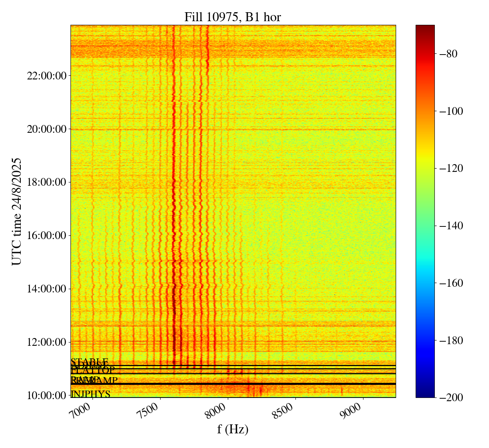Viewport: 489px width, 448px height.
Task: Click the INJPHYS beam mode annotation
Action: (90, 394)
